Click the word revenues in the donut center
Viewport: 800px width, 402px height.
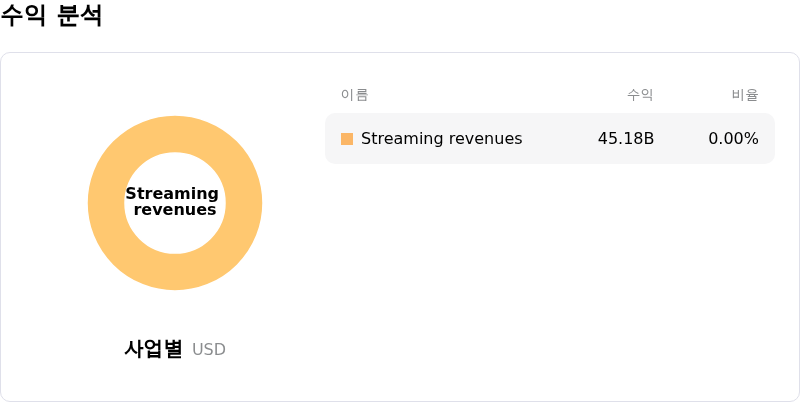click(x=175, y=210)
